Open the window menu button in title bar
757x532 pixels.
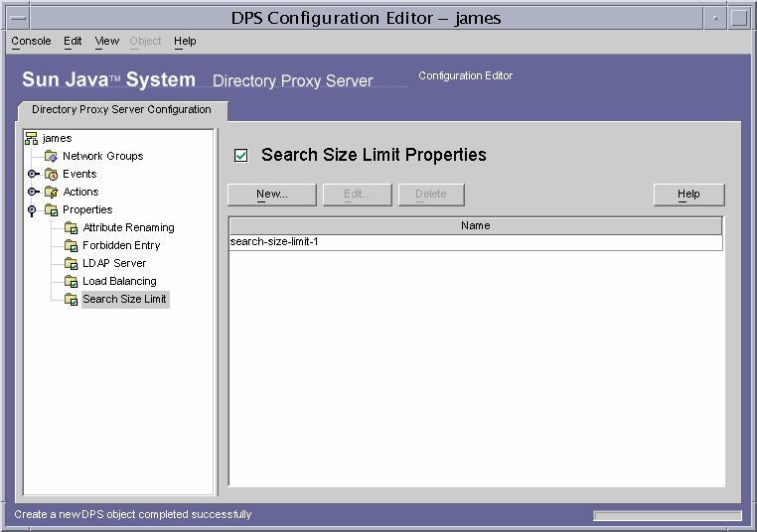(18, 18)
